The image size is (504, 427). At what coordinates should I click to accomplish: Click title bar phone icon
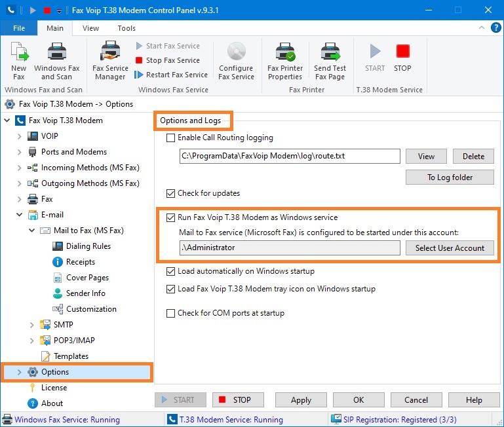[x=11, y=10]
